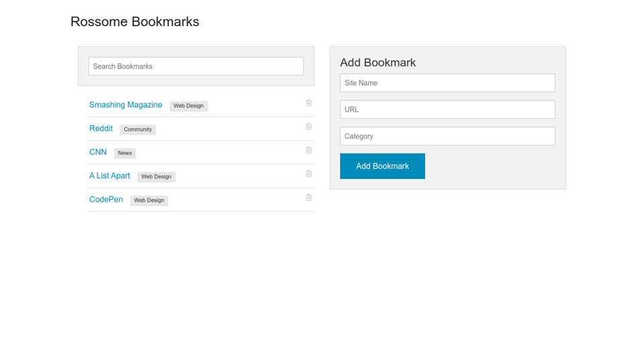This screenshot has width=644, height=362.
Task: Open the CodePen bookmark link
Action: click(106, 200)
